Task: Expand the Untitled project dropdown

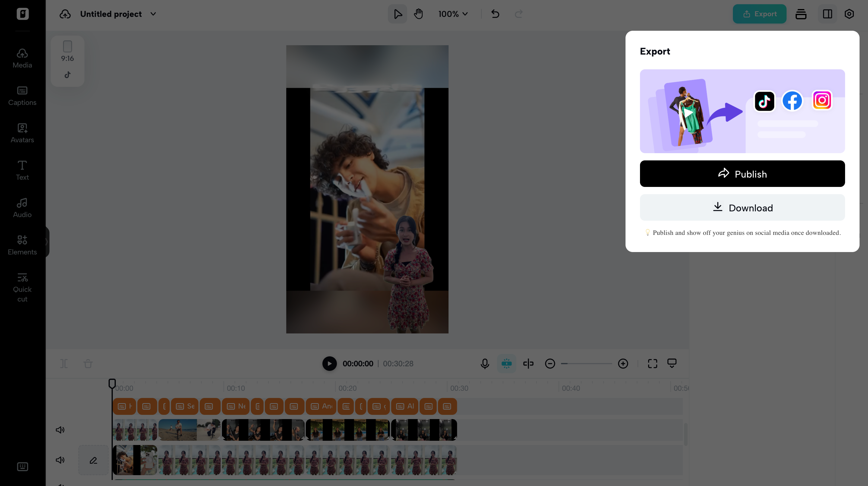Action: 153,14
